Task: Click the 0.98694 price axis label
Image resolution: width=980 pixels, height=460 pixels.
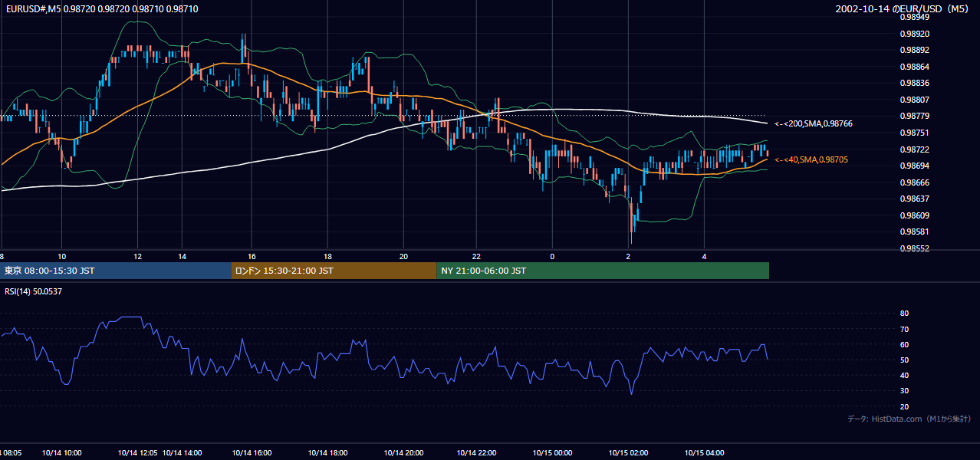Action: pos(914,166)
